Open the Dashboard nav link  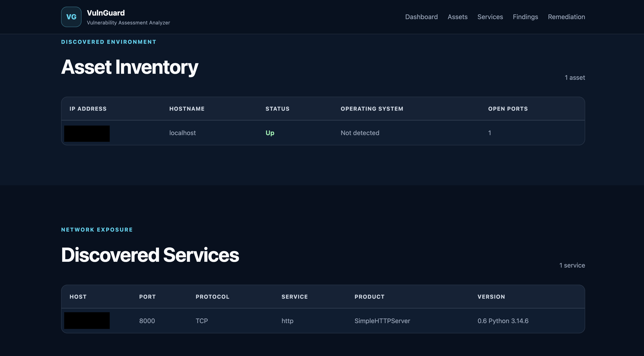pyautogui.click(x=421, y=17)
